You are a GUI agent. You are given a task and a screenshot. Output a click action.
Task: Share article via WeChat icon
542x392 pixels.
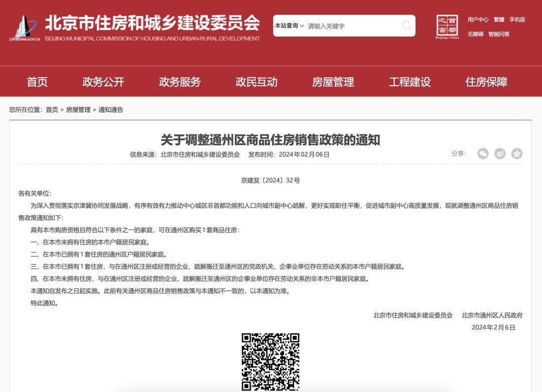tap(483, 154)
